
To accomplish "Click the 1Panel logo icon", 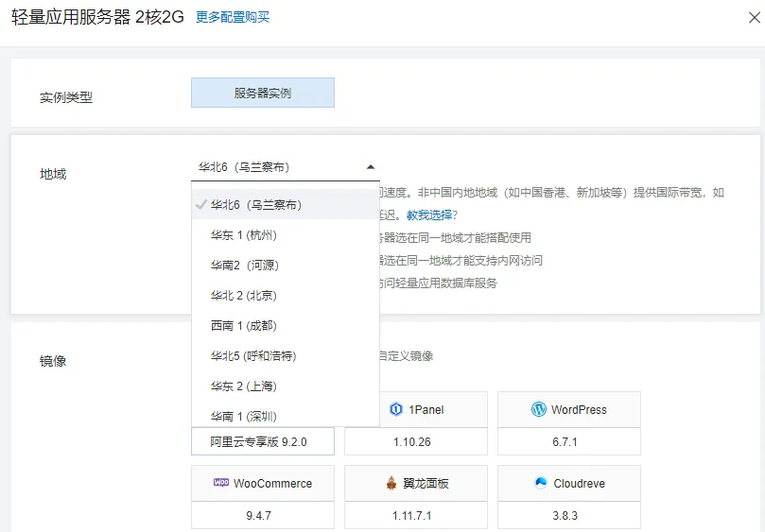I will [395, 409].
